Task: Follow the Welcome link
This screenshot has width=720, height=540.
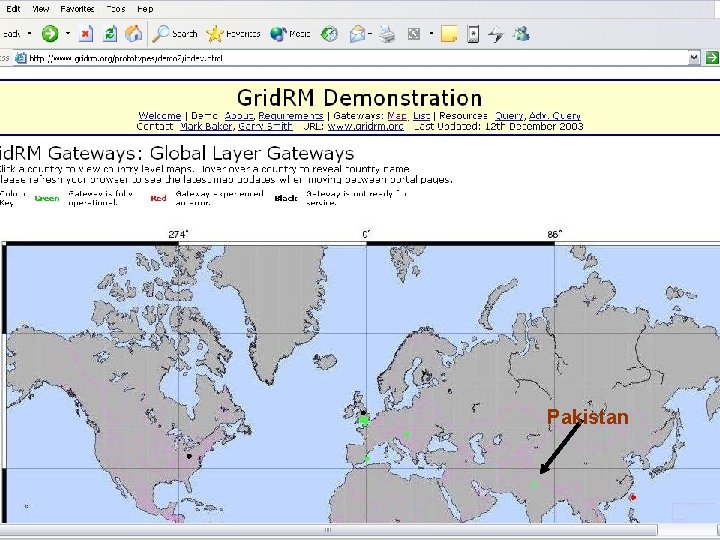Action: pos(160,116)
